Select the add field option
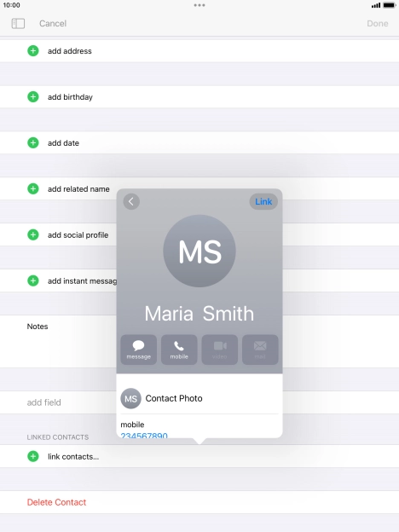 point(43,402)
